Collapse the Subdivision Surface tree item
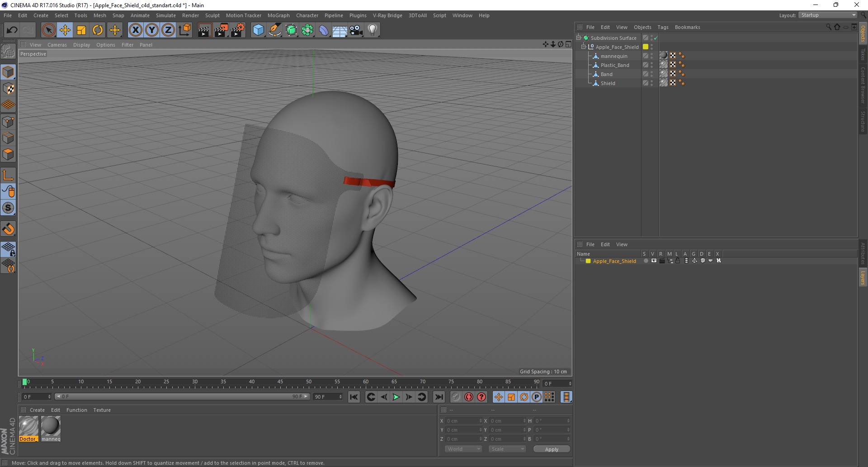The image size is (868, 467). point(578,38)
